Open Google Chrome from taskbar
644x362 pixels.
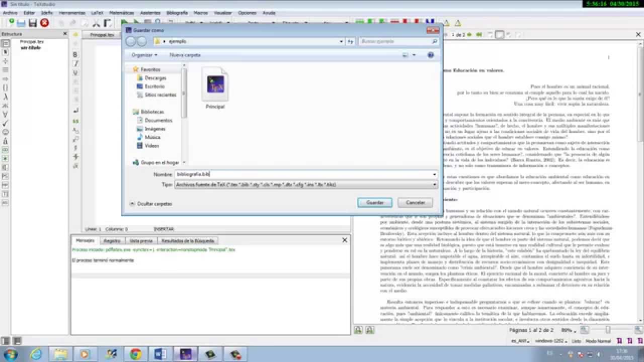(135, 354)
